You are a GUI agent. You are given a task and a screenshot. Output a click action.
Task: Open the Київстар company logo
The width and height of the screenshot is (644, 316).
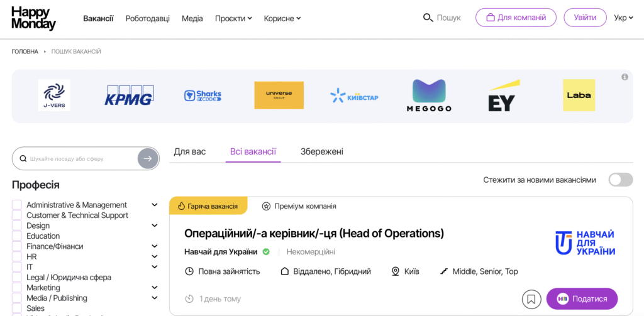click(x=354, y=95)
